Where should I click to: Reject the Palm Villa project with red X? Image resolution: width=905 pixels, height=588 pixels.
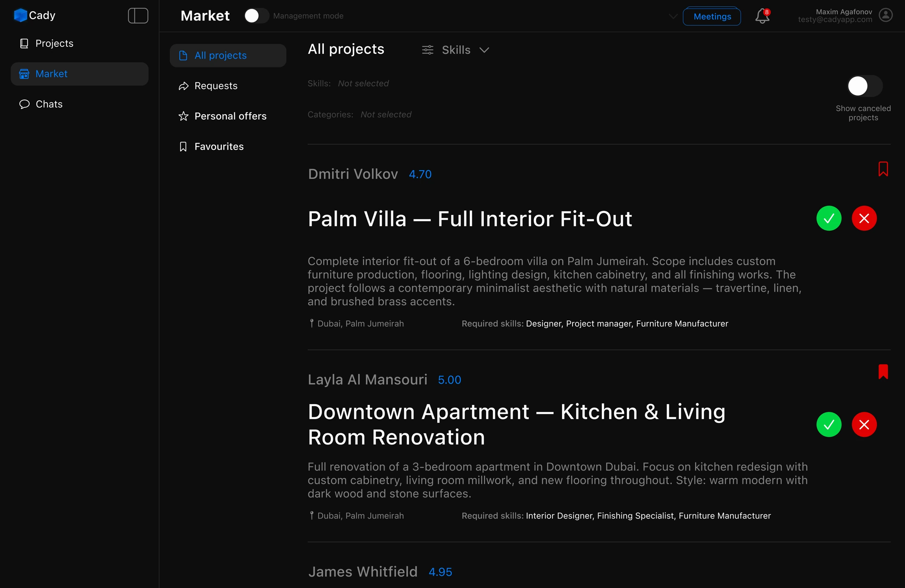point(864,218)
